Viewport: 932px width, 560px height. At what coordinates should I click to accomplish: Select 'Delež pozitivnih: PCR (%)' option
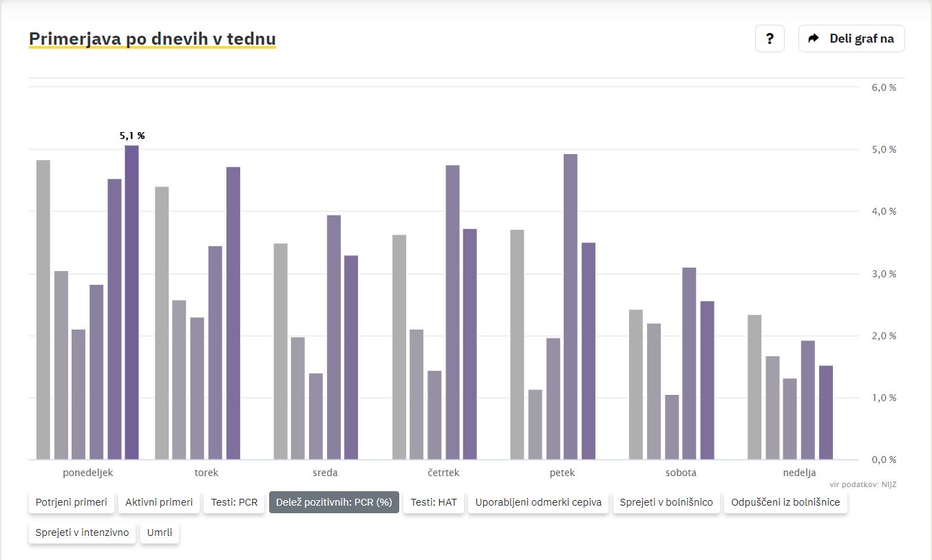334,502
